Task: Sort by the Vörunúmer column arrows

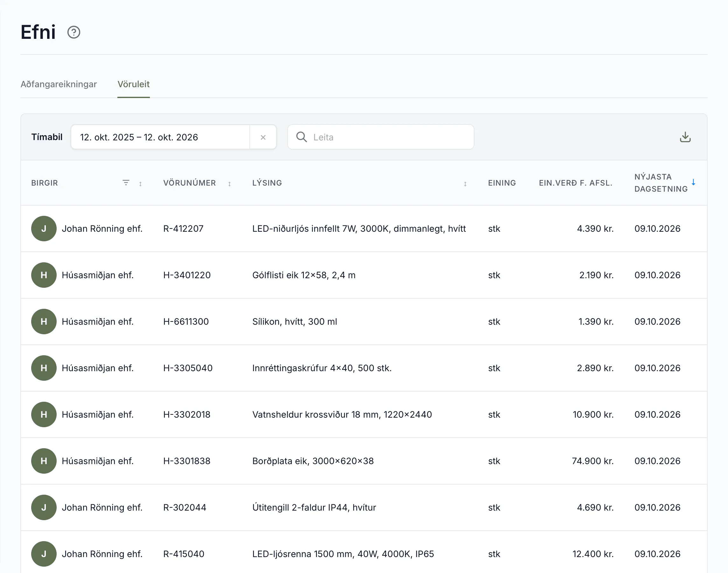Action: pyautogui.click(x=230, y=184)
